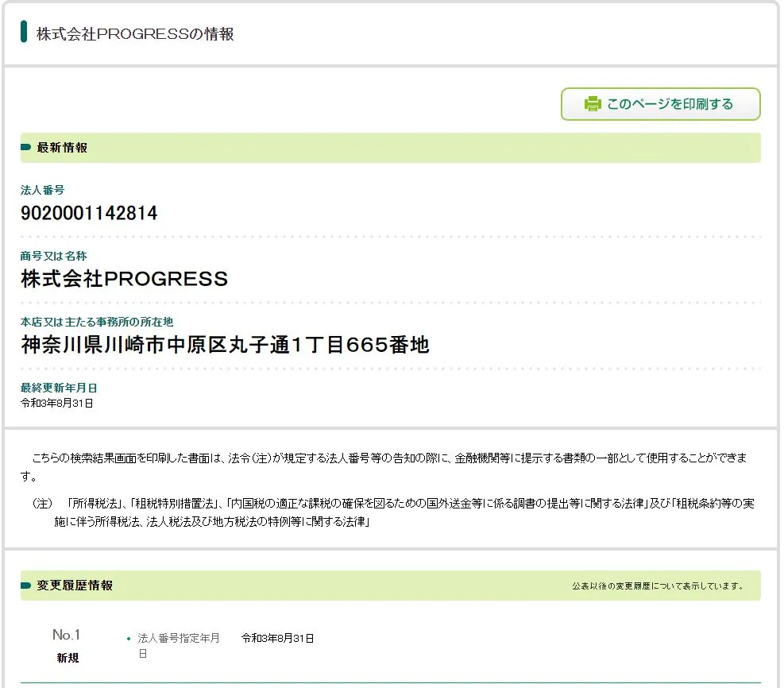
Task: Click the 最新情報 section header
Action: point(62,148)
